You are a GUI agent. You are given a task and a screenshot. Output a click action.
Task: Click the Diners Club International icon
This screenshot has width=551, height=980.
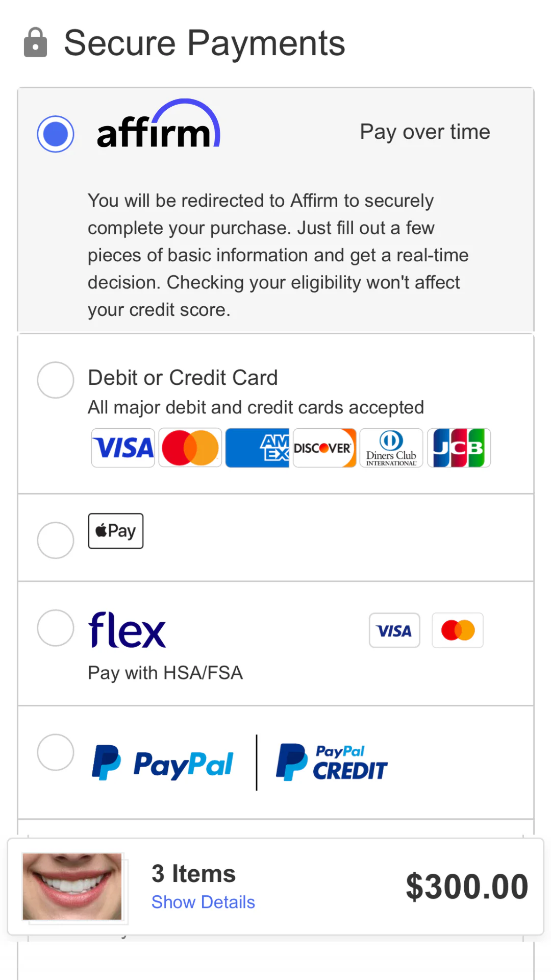tap(391, 448)
